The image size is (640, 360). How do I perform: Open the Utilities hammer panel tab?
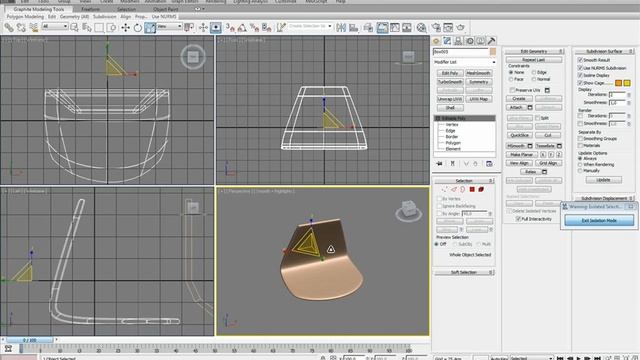pos(491,41)
